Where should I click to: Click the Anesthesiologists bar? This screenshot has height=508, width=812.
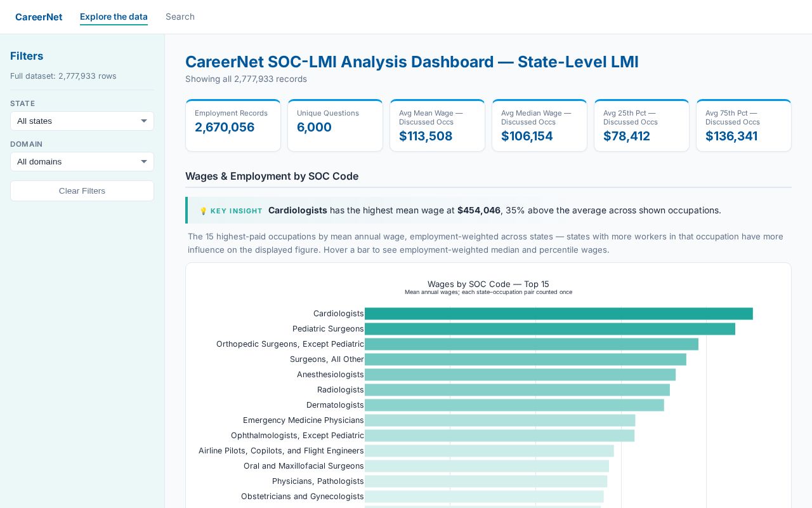(520, 375)
